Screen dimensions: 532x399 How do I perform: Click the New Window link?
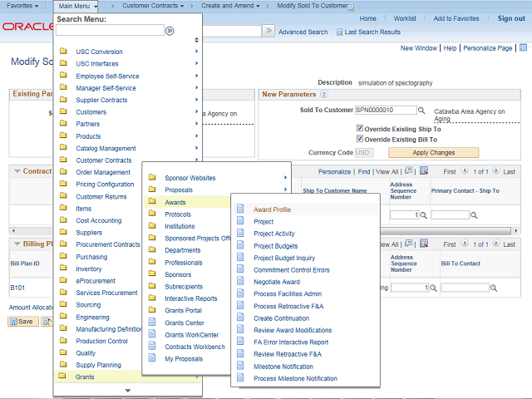coord(419,48)
